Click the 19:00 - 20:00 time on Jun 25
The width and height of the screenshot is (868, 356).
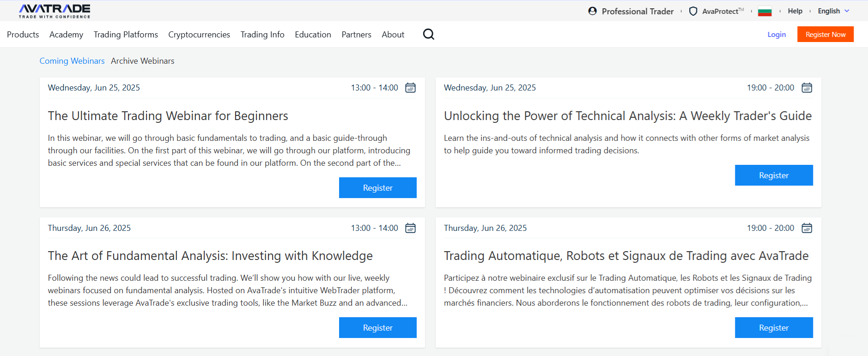coord(771,88)
